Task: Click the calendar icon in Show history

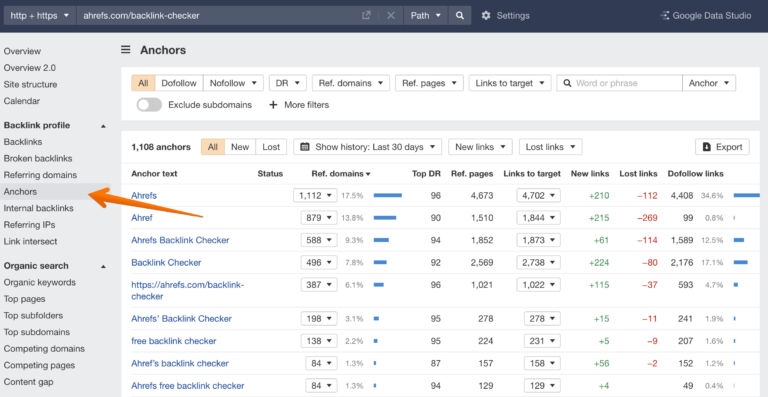Action: [x=305, y=147]
